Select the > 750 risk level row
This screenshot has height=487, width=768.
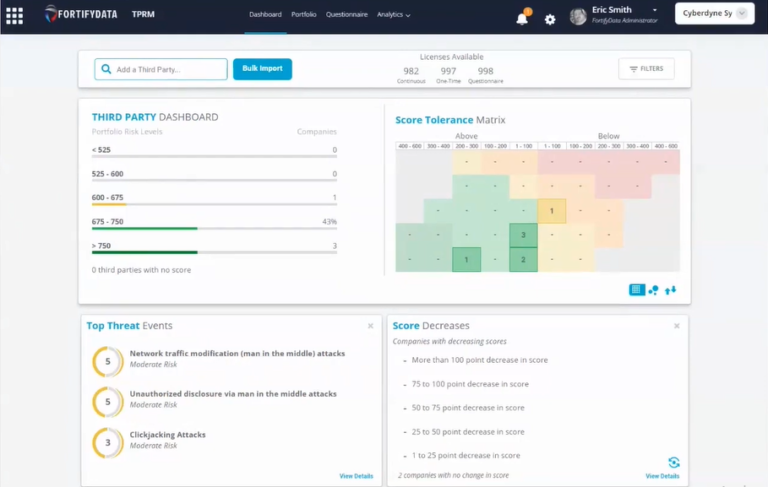[214, 247]
